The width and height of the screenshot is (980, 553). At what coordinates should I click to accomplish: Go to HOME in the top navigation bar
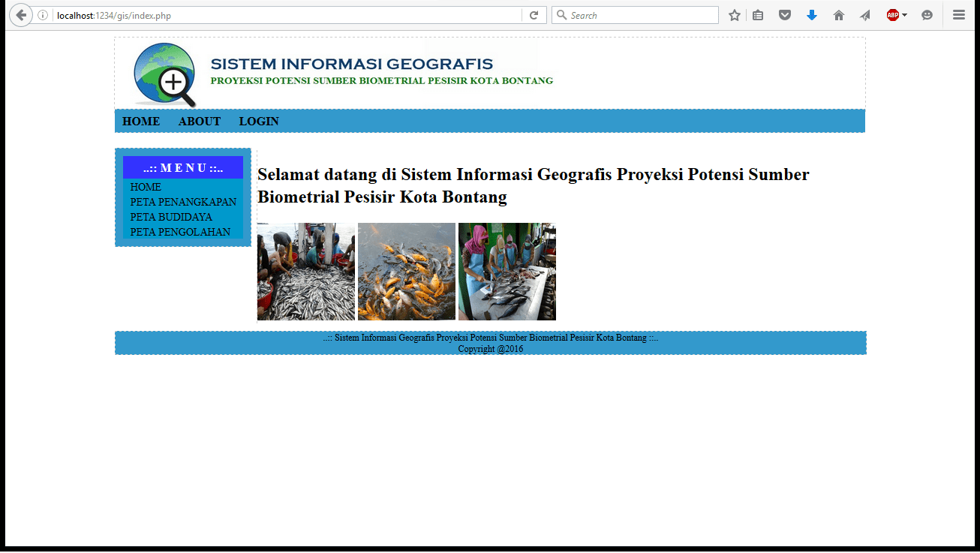[x=141, y=122]
